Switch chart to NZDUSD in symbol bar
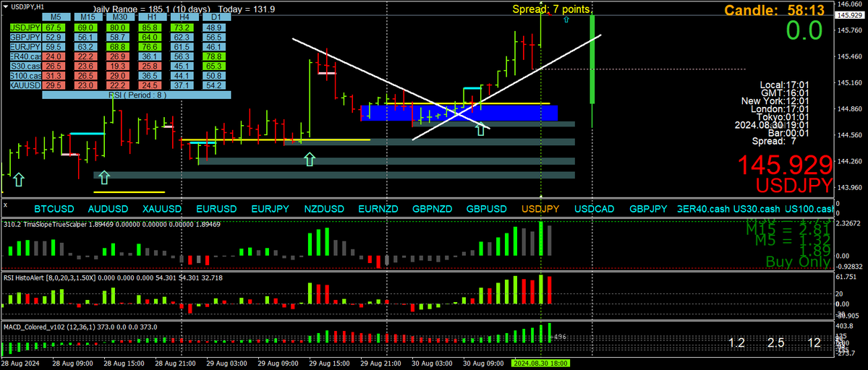This screenshot has height=370, width=868. pyautogui.click(x=324, y=209)
